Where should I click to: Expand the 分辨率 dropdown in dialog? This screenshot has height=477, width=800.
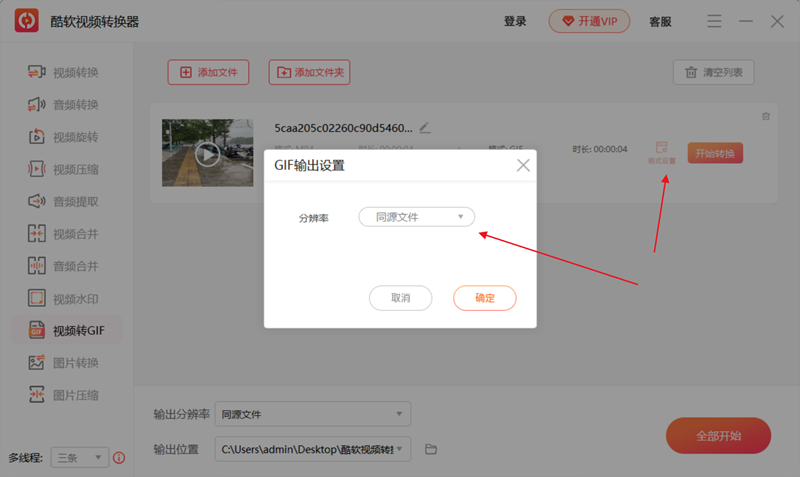point(417,217)
